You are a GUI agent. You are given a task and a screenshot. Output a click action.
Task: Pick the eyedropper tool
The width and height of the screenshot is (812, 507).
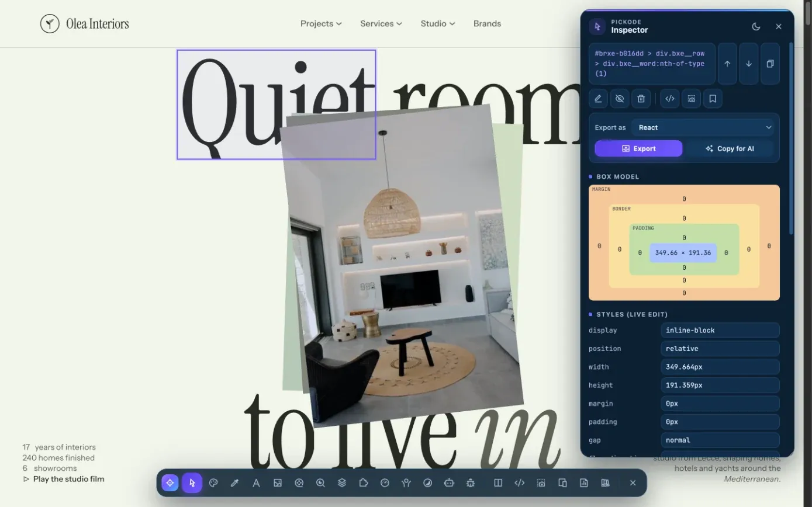tap(235, 483)
